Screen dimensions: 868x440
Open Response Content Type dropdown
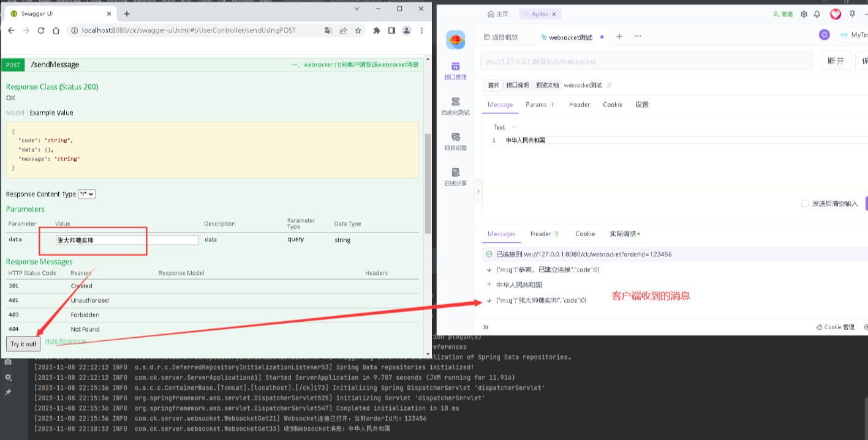coord(87,194)
